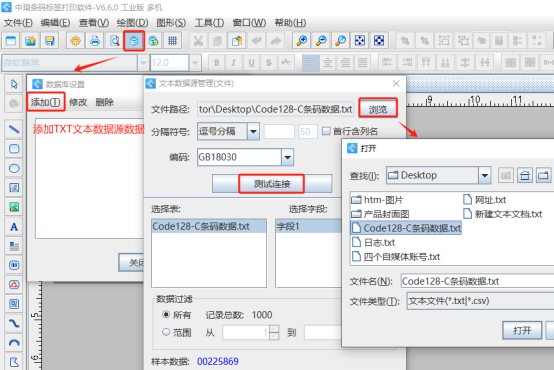Open the GB18030 encoding dropdown
The width and height of the screenshot is (554, 370).
click(x=288, y=157)
